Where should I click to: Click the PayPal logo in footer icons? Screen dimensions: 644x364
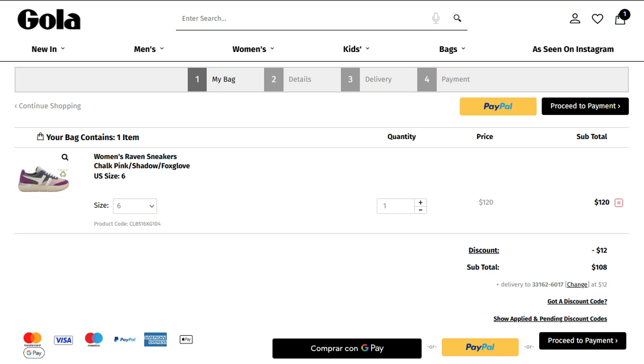click(125, 340)
